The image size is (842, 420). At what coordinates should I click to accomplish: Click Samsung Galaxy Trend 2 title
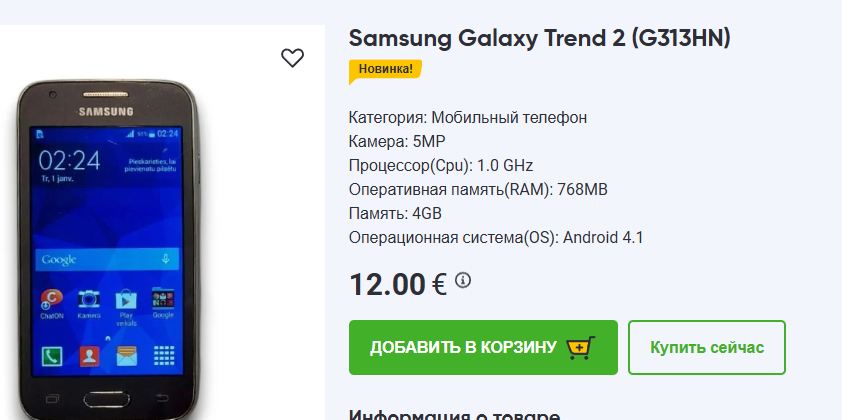coord(540,39)
